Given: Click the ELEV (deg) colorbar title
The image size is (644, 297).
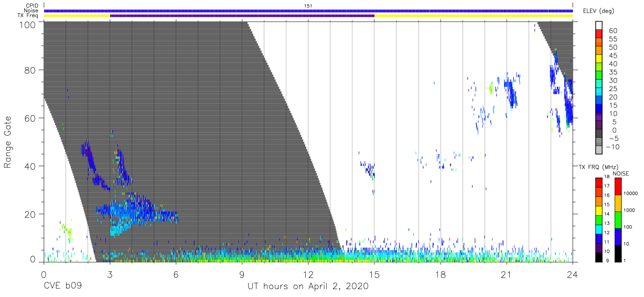Looking at the screenshot, I should pos(599,11).
